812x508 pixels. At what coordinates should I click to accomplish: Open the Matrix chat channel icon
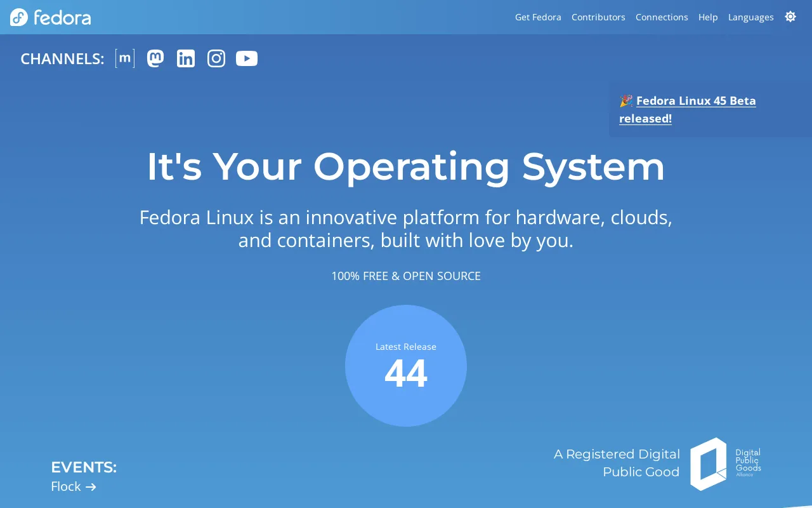(x=125, y=58)
